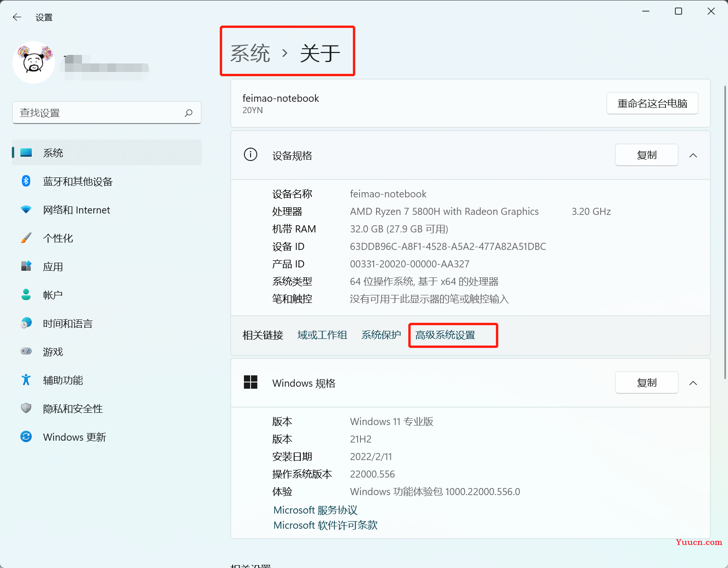Click the version value 21H2

click(x=360, y=439)
